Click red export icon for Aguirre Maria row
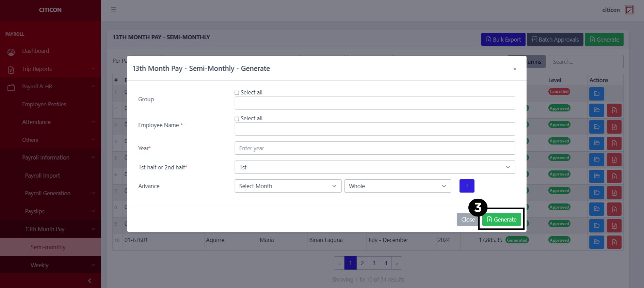Screen dimensions: 644x288 tap(614, 242)
